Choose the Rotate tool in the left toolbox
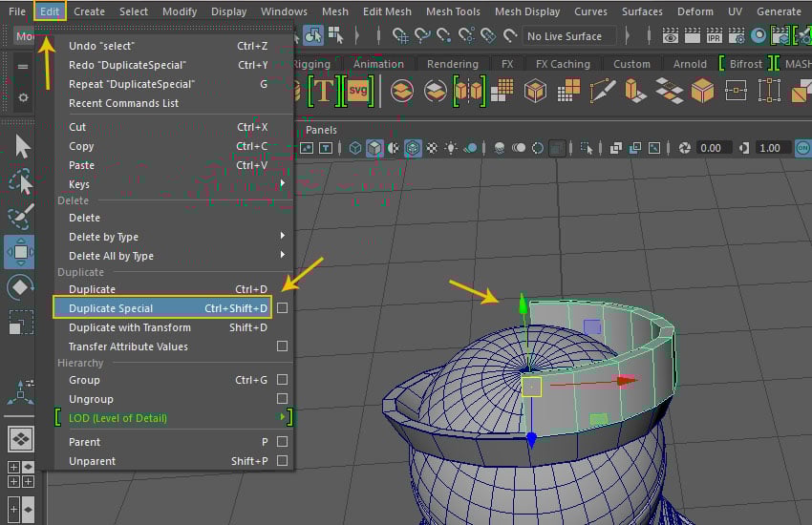812x525 pixels. pyautogui.click(x=20, y=287)
